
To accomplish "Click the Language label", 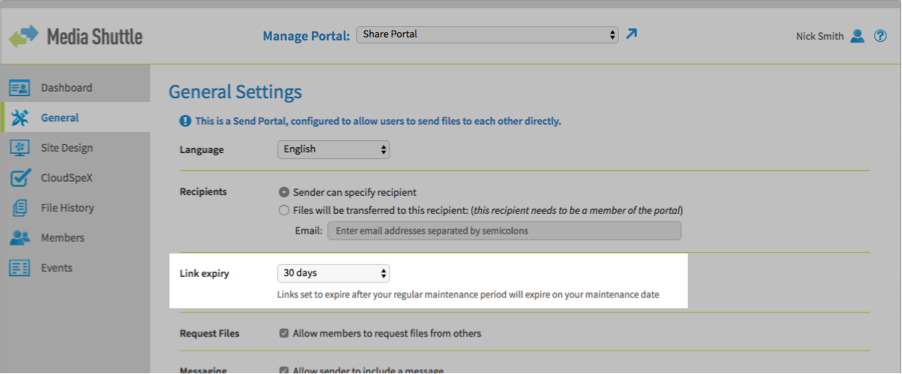I will [202, 150].
